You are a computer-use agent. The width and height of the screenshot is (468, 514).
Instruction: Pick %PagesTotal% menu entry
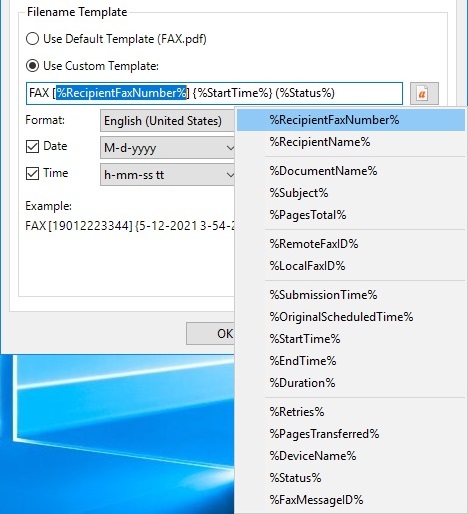[x=351, y=215]
